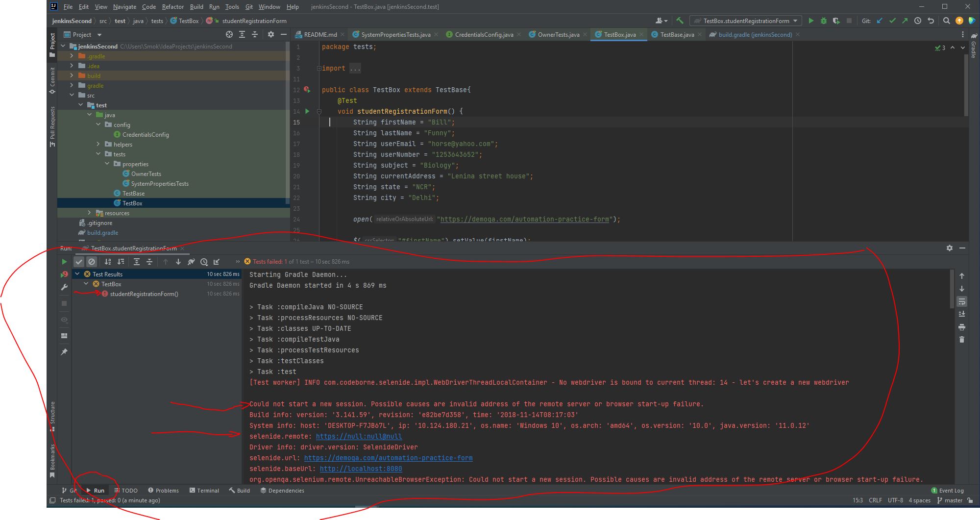
Task: Open Project panel gear options
Action: coord(271,34)
